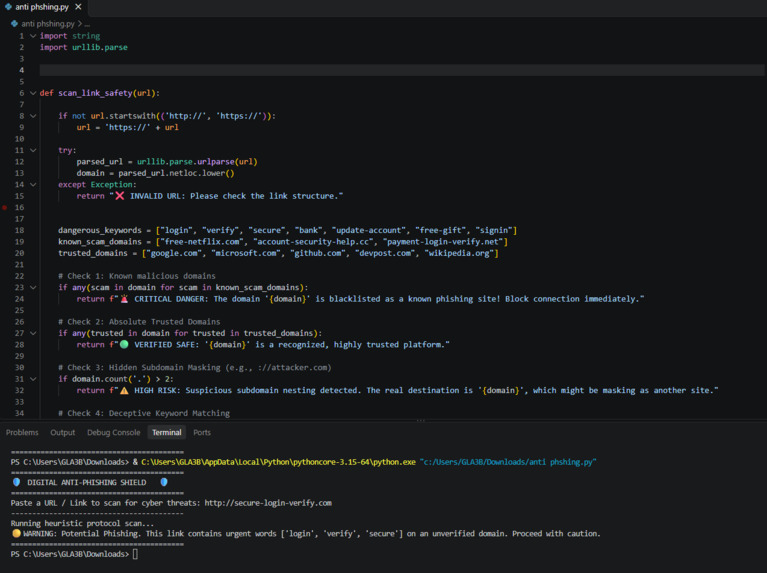Switch to the Output panel tab
This screenshot has height=573, width=767.
[63, 433]
